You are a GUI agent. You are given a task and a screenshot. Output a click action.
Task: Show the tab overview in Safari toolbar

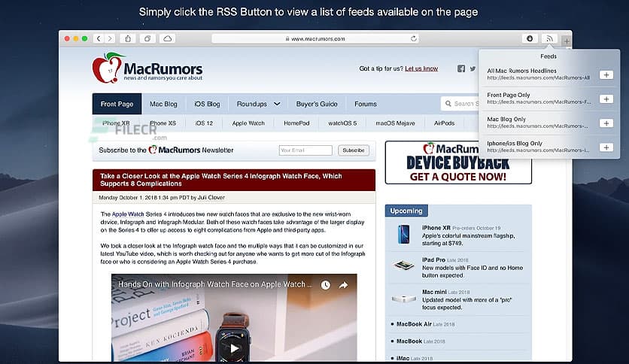pyautogui.click(x=147, y=38)
